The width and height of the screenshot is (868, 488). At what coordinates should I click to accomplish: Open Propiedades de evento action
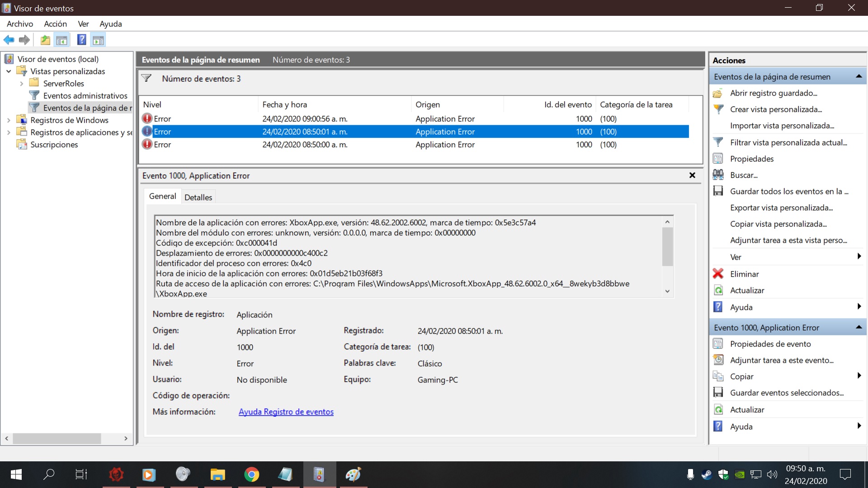pyautogui.click(x=770, y=344)
